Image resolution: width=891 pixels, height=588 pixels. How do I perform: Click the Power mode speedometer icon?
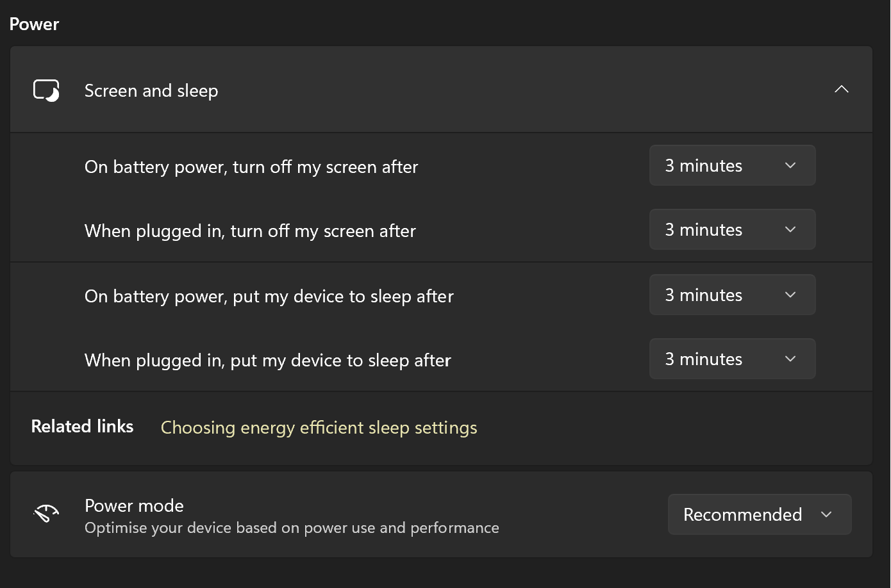[x=46, y=514]
